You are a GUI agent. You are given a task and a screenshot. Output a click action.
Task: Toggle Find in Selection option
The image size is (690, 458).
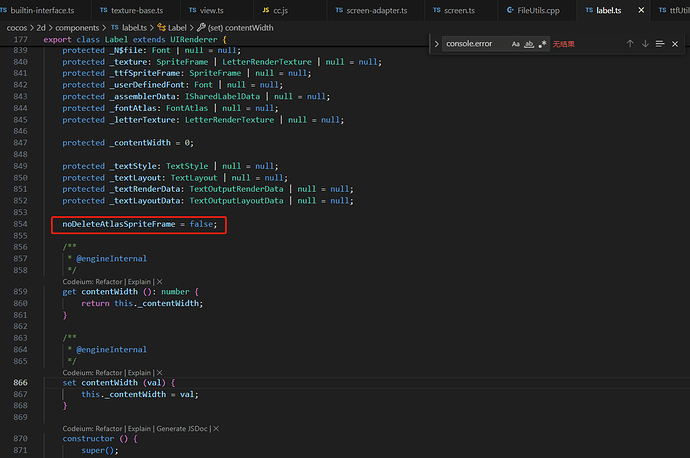point(660,44)
